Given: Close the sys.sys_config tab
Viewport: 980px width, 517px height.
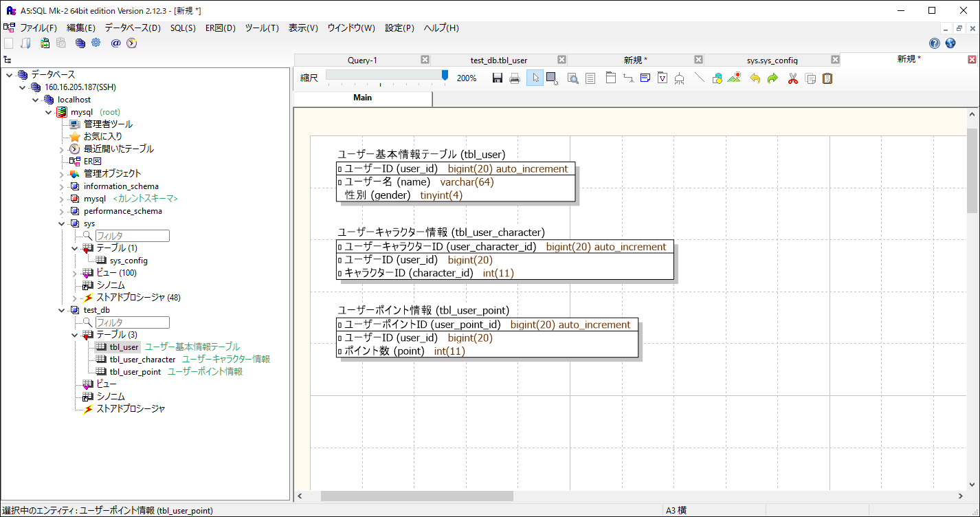Looking at the screenshot, I should click(835, 59).
